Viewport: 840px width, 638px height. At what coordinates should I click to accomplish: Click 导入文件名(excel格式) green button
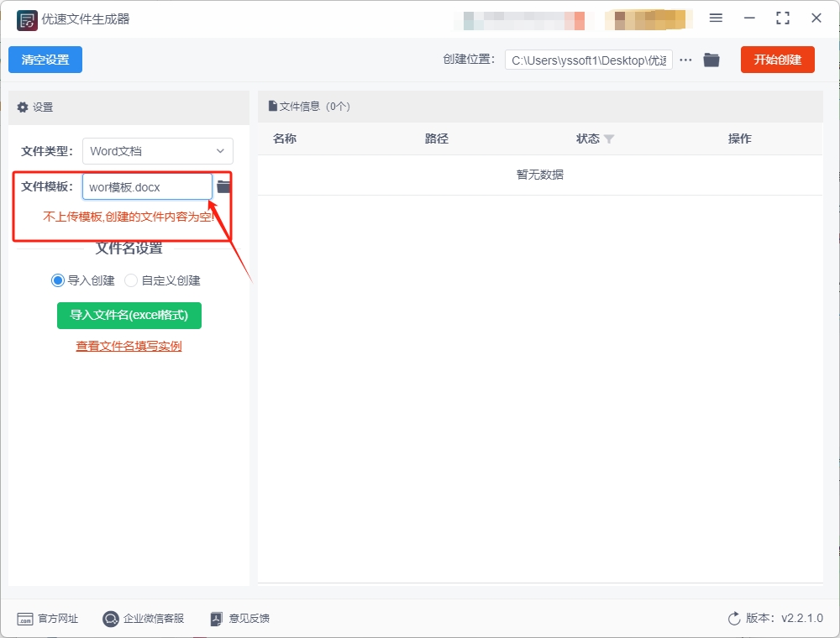pos(129,315)
